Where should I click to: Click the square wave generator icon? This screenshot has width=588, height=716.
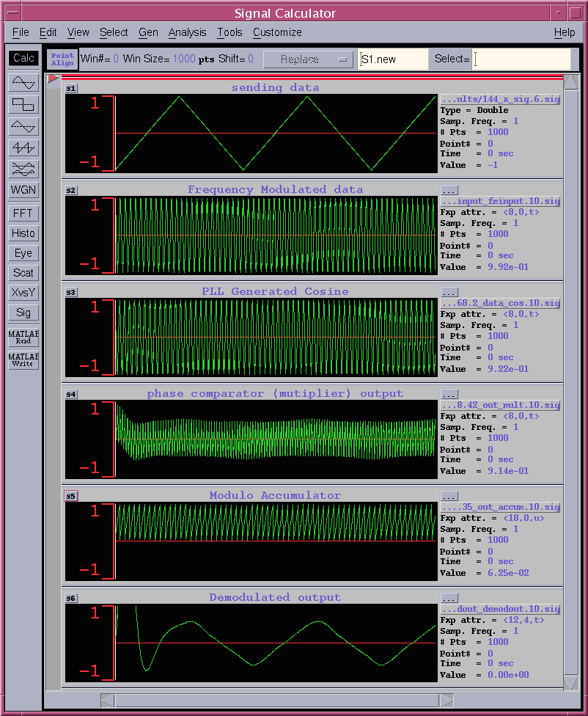pos(23,104)
